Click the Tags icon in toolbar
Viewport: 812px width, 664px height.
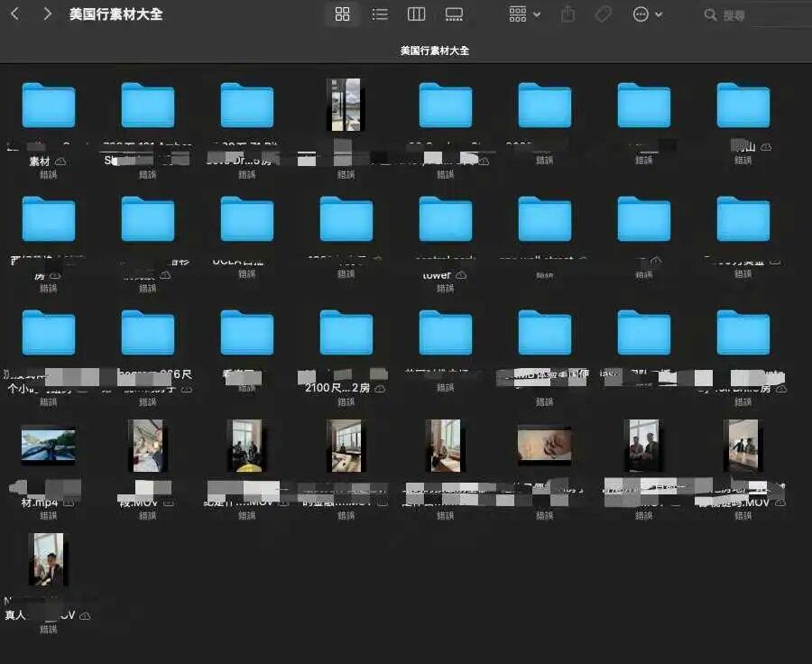coord(603,14)
